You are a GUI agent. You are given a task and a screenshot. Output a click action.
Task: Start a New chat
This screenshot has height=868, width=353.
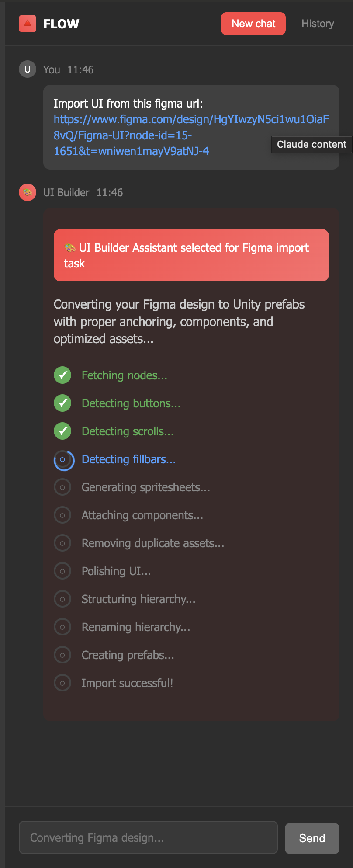click(253, 24)
